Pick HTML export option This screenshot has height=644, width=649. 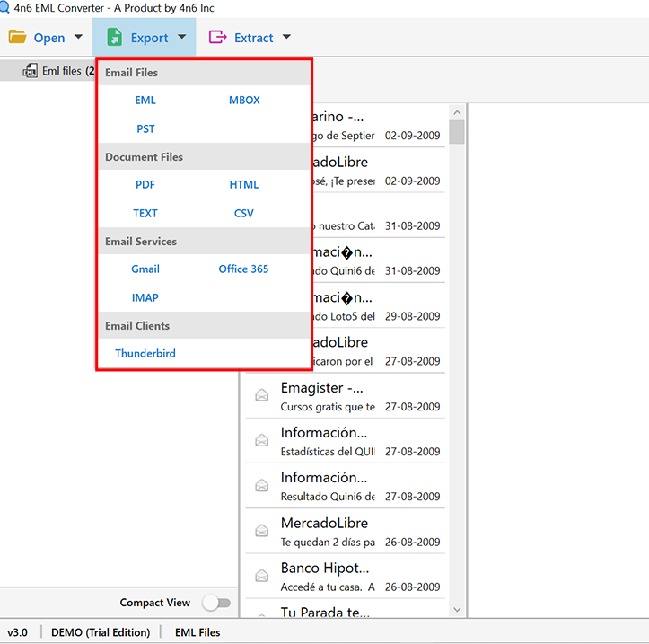point(244,185)
